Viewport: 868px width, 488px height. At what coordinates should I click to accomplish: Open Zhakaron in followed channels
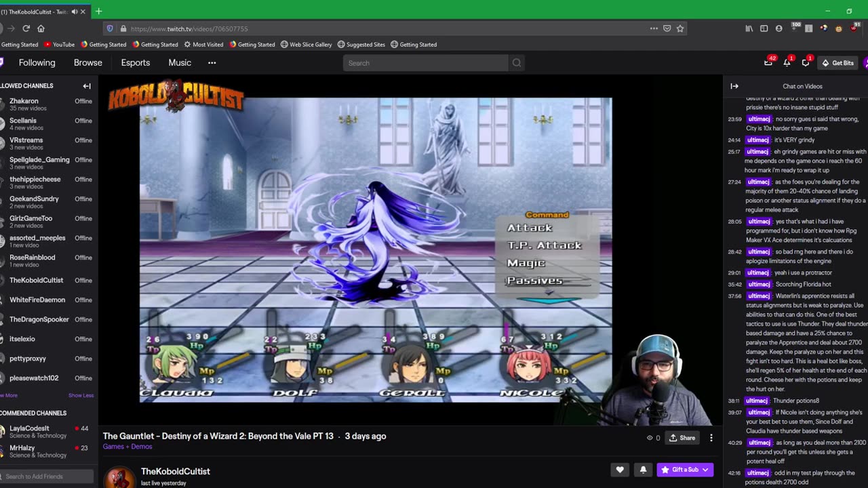point(47,104)
